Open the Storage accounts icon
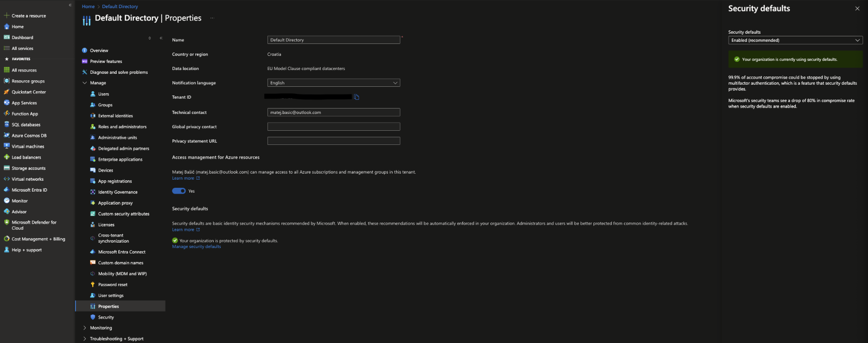The height and width of the screenshot is (343, 868). coord(7,168)
